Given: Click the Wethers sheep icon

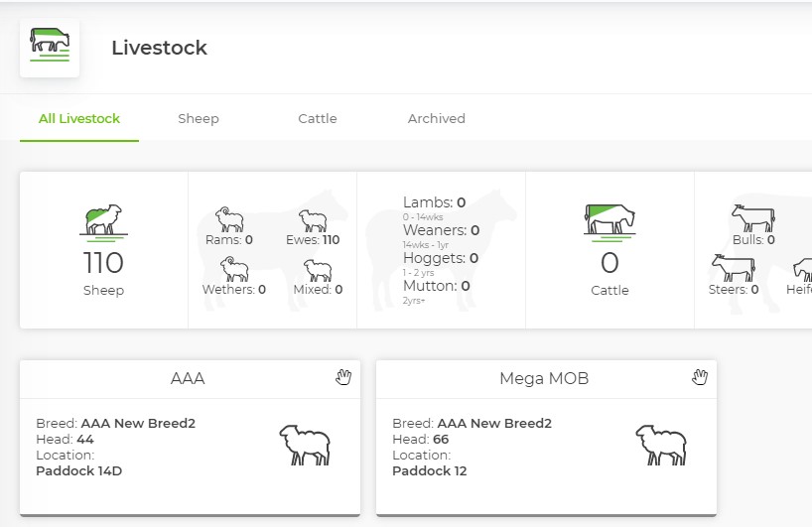Looking at the screenshot, I should tap(234, 269).
